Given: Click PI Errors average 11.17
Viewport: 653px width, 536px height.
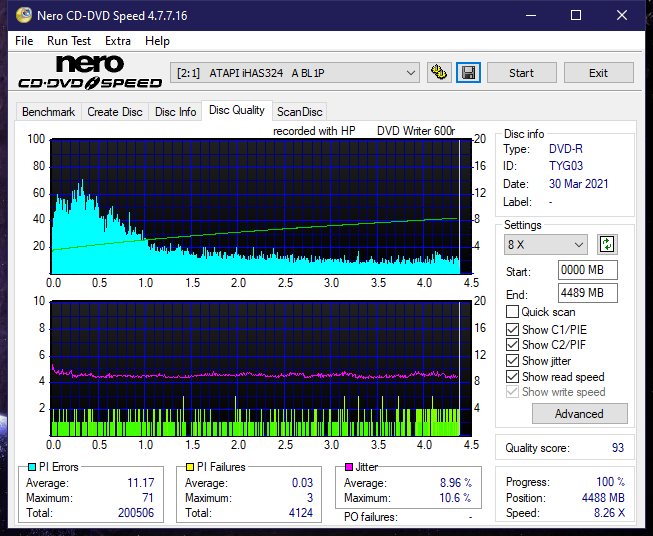Looking at the screenshot, I should (x=141, y=483).
